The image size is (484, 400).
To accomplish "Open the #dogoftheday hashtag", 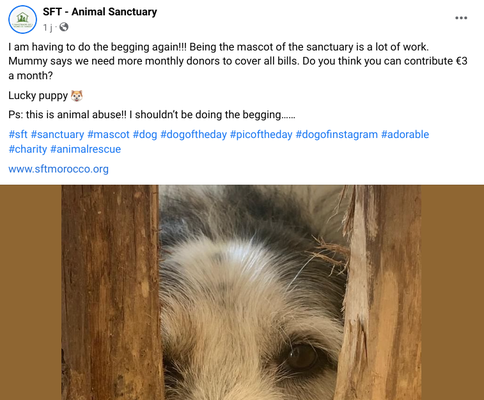I will pyautogui.click(x=194, y=134).
